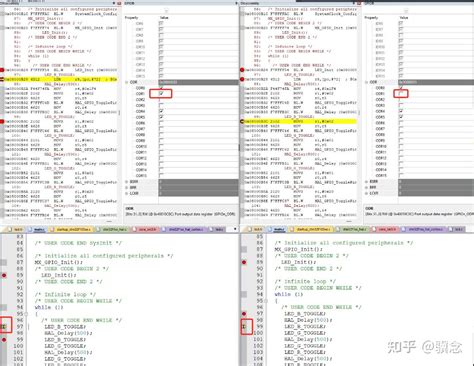474x366 pixels.
Task: Click the Value column header, left GPIO panel
Action: point(164,18)
